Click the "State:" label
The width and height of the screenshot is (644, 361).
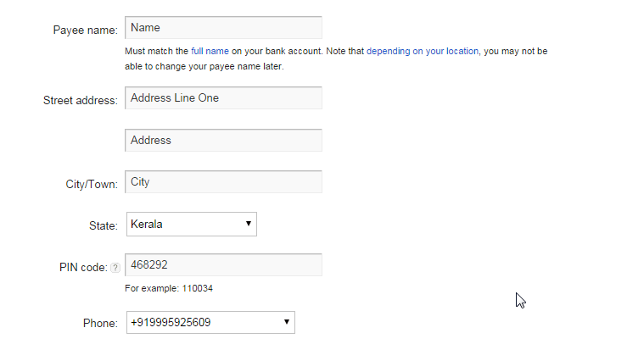click(x=103, y=226)
